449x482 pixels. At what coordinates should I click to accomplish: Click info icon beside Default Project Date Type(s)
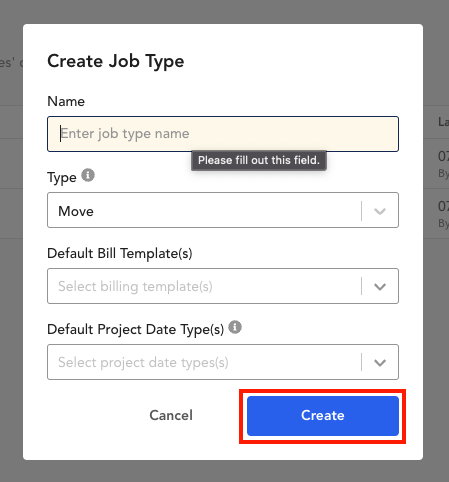pos(235,327)
